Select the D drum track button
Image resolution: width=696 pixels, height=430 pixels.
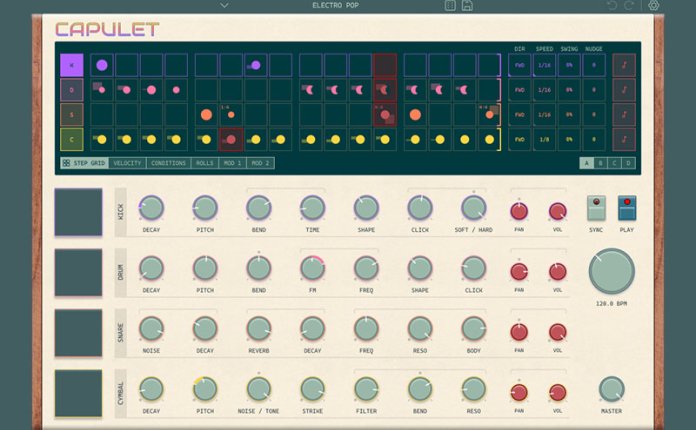[x=72, y=90]
